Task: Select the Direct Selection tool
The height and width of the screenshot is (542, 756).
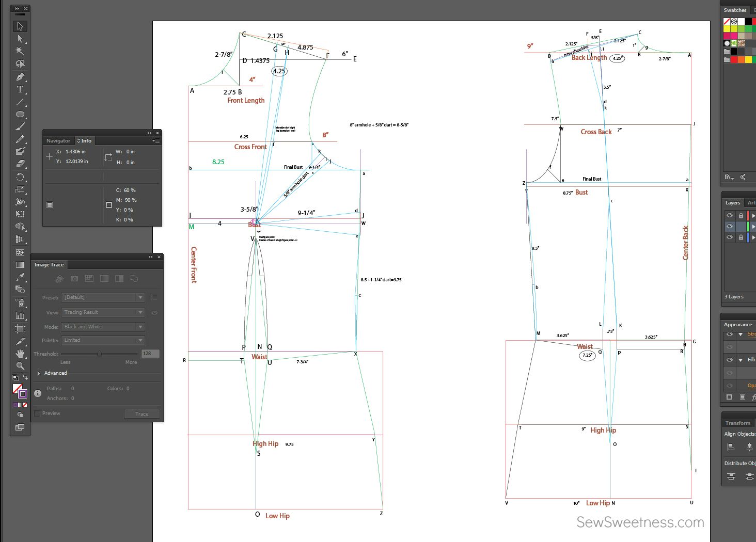Action: (20, 39)
